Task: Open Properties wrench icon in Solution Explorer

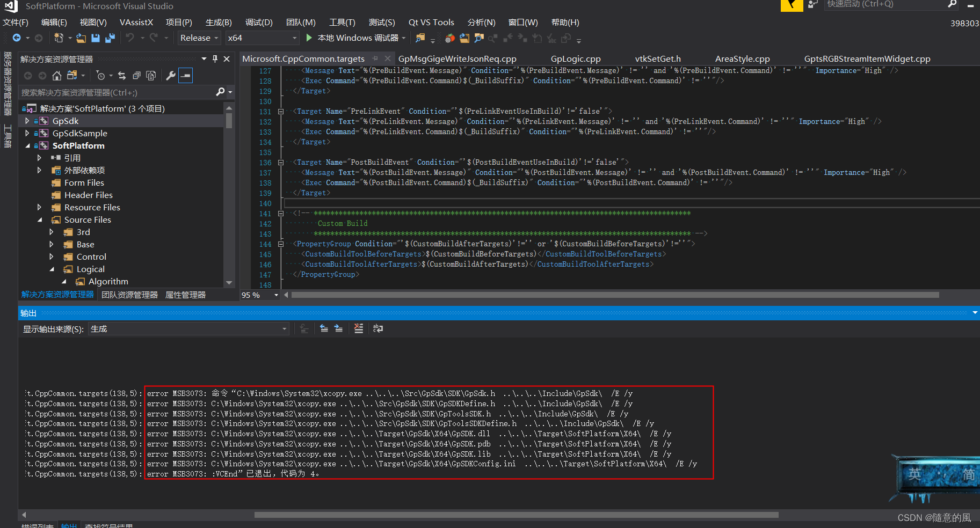Action: coord(171,76)
